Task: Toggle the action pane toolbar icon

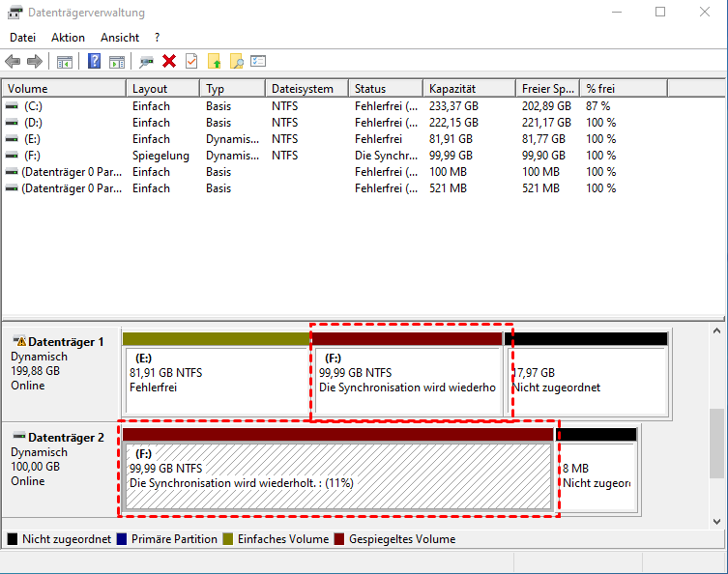Action: 117,61
